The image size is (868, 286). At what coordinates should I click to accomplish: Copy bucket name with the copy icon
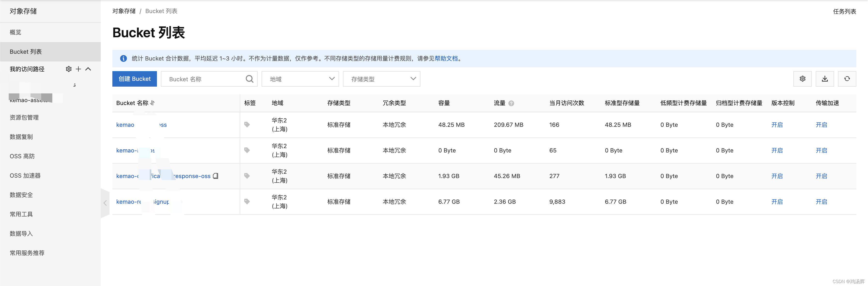click(x=216, y=176)
